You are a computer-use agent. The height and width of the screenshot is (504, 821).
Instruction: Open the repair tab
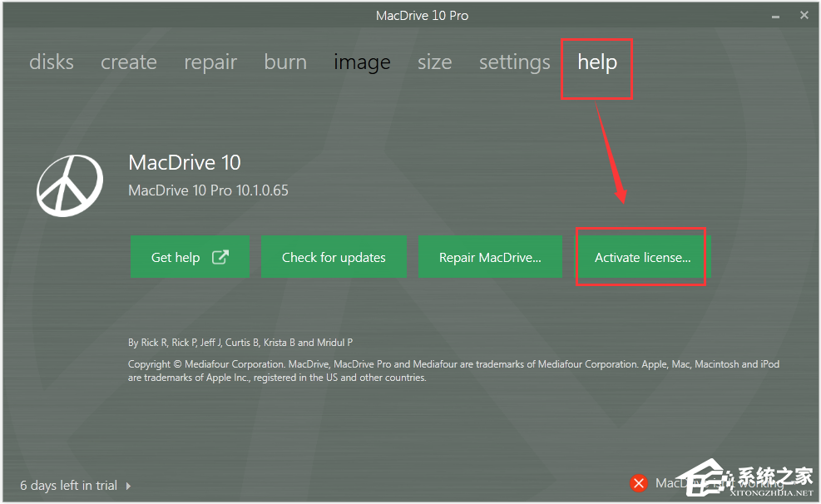[210, 63]
